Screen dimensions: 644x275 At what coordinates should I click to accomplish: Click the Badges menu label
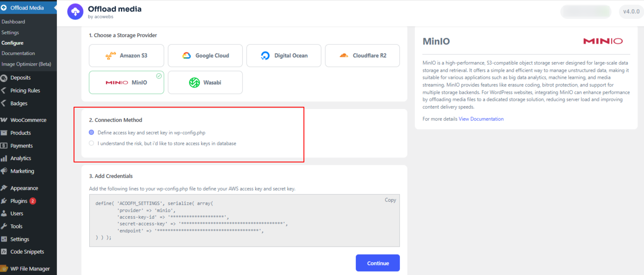click(19, 103)
